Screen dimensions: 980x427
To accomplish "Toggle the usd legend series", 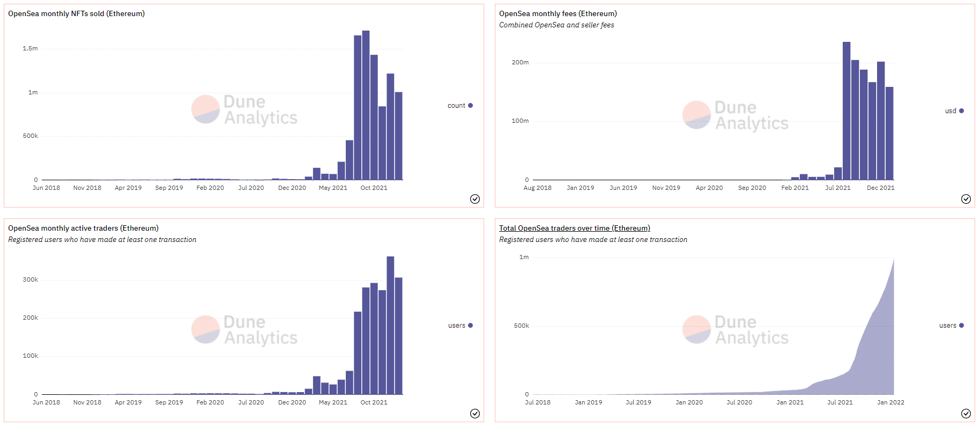I will [954, 111].
